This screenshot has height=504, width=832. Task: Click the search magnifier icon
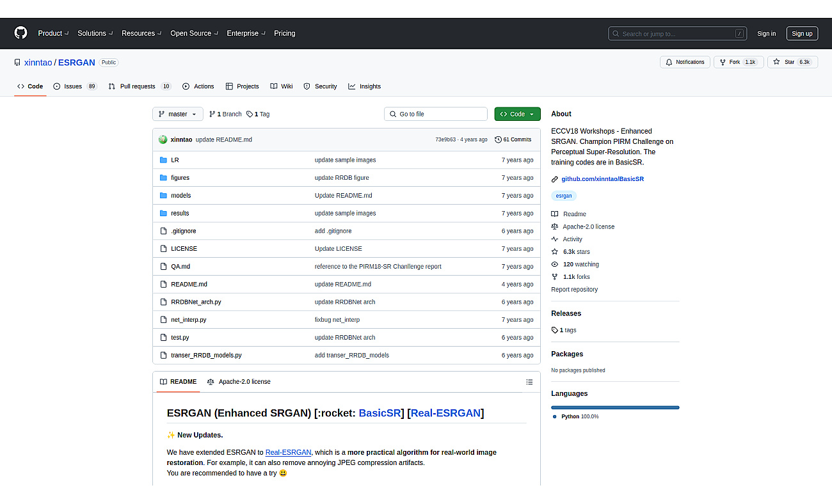pos(616,34)
